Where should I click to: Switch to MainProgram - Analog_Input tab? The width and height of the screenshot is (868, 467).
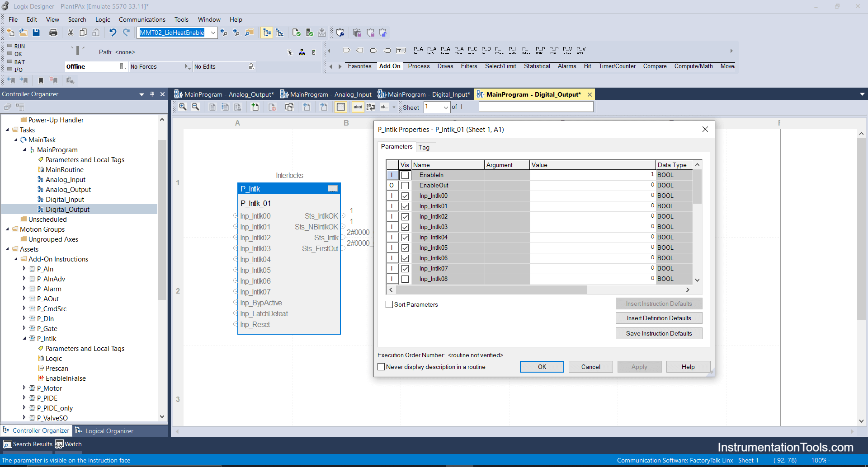(325, 94)
